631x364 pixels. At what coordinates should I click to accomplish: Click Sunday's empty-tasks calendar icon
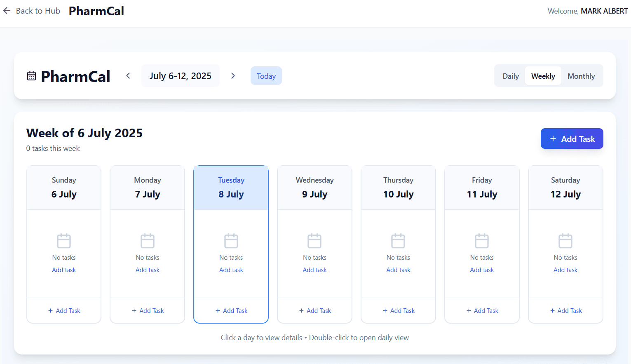(64, 241)
